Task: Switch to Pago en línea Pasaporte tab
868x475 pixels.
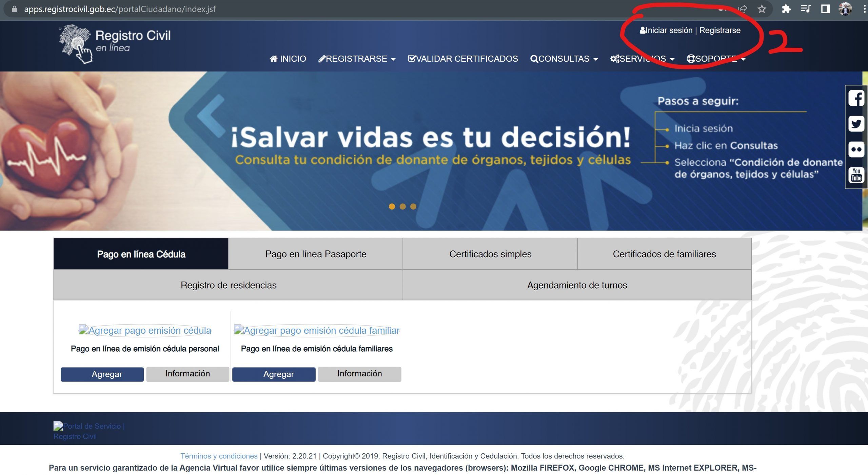Action: [316, 254]
